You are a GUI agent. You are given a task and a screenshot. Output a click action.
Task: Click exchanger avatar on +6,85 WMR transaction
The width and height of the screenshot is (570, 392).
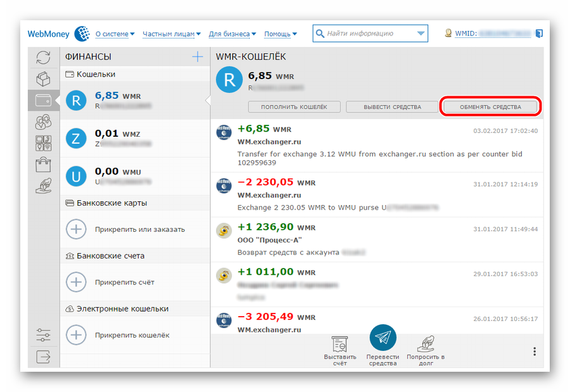(224, 133)
